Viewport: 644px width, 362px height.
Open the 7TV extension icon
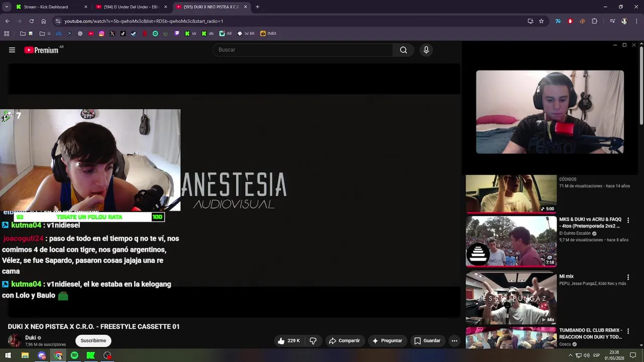click(558, 21)
